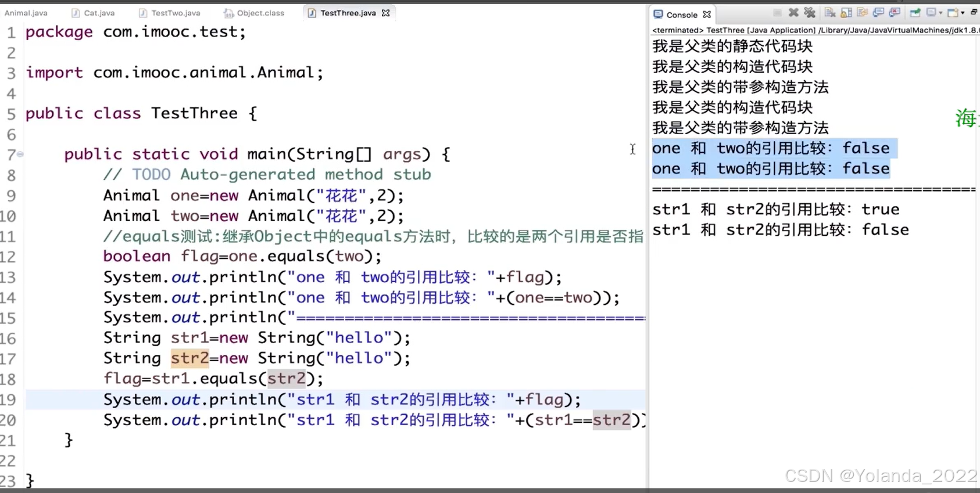The height and width of the screenshot is (493, 980).
Task: Click the Display Selected Console icon
Action: coord(931,12)
